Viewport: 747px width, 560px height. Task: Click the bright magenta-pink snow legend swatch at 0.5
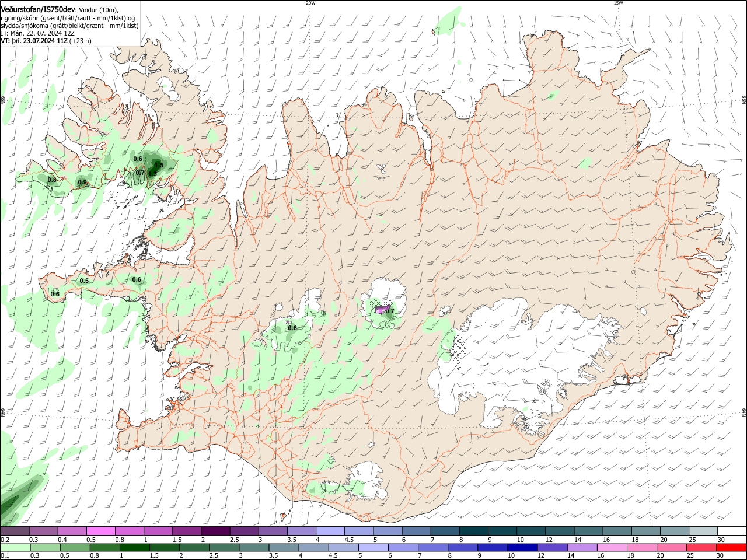point(101,531)
